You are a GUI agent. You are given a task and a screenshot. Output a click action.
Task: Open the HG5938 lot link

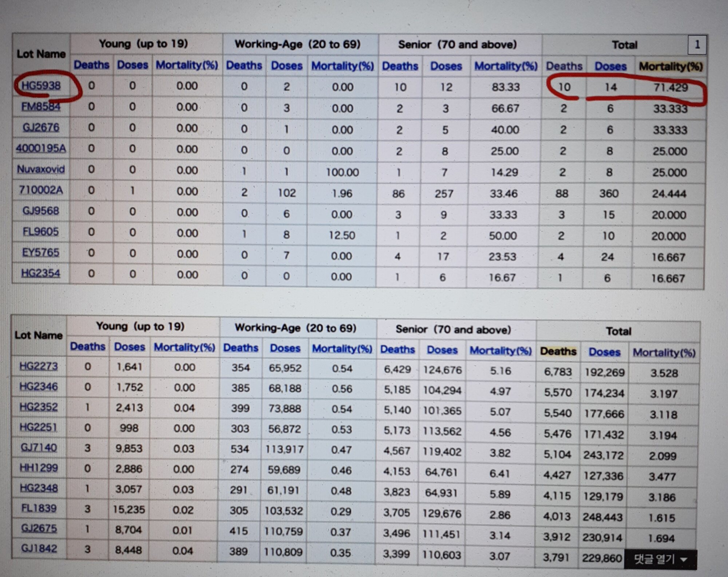(x=41, y=86)
